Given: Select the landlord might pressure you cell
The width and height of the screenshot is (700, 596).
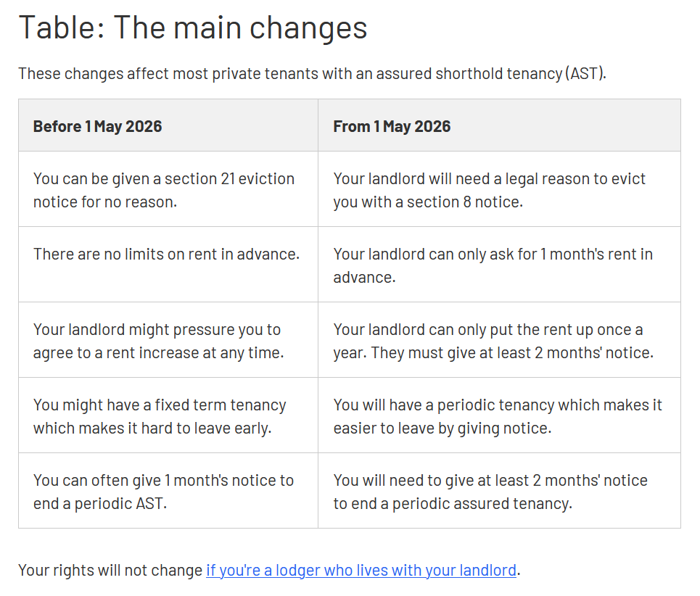Looking at the screenshot, I should 157,341.
